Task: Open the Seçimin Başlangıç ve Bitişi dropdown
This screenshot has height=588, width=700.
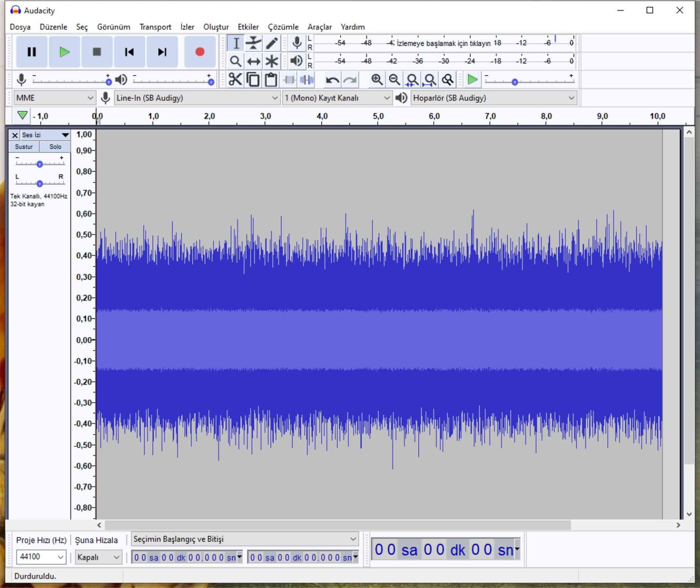Action: pos(245,539)
